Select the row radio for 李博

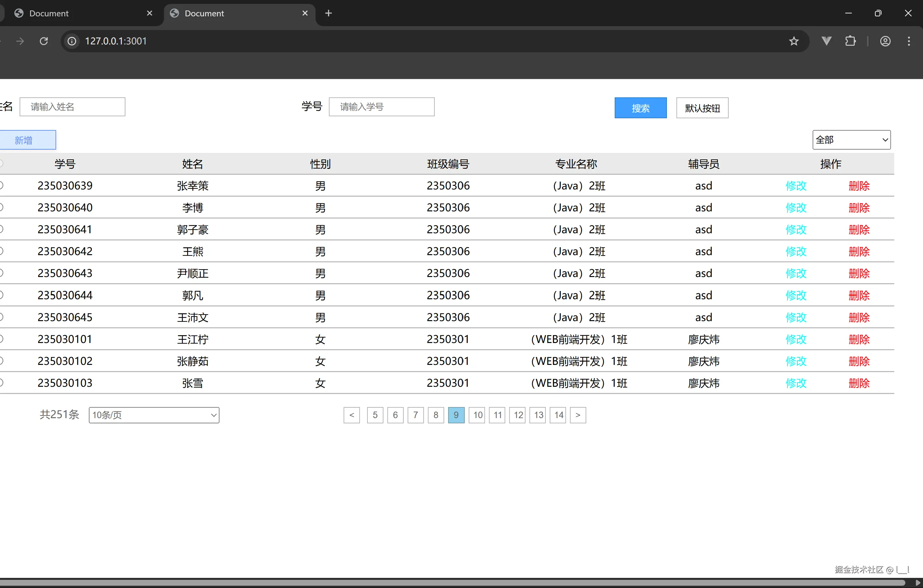1,207
